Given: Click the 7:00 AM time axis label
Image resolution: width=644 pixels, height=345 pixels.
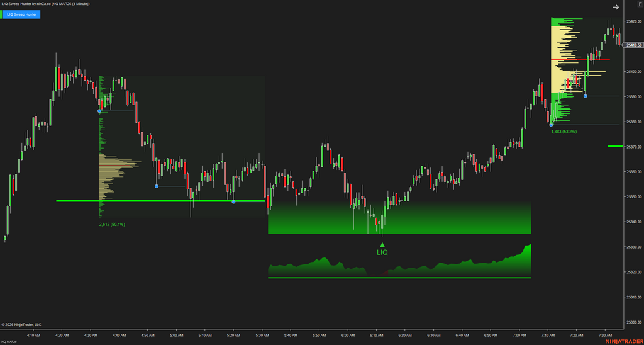Looking at the screenshot, I should [519, 335].
